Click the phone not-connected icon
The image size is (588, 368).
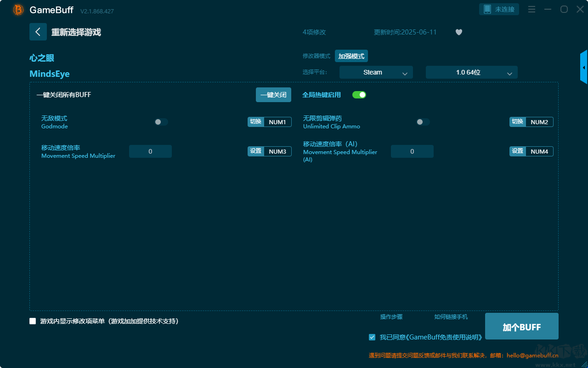[487, 9]
